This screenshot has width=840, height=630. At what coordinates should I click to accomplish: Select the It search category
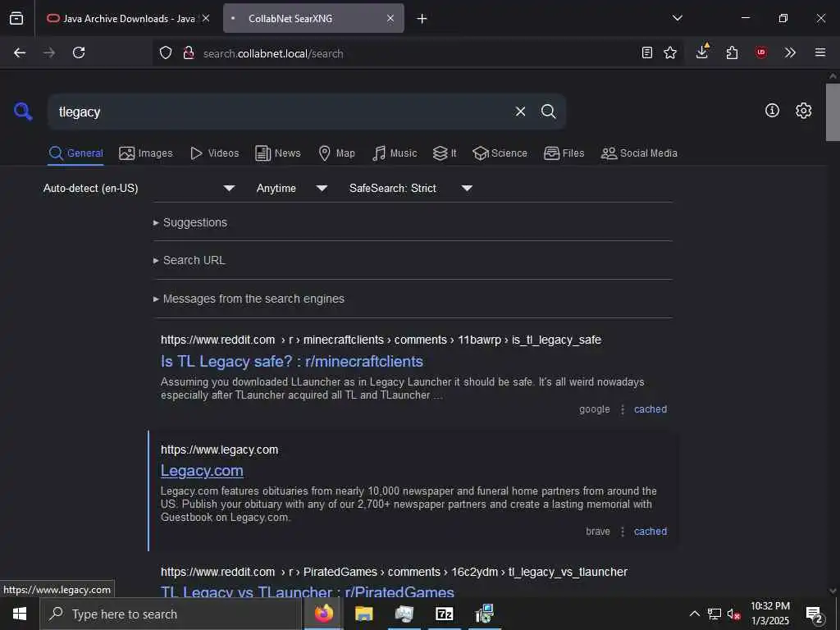[x=445, y=153]
